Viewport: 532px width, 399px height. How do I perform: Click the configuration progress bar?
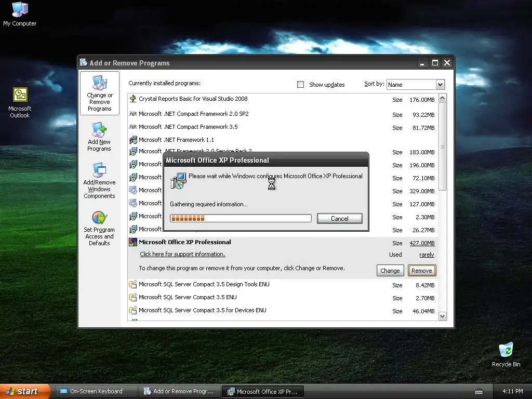241,218
